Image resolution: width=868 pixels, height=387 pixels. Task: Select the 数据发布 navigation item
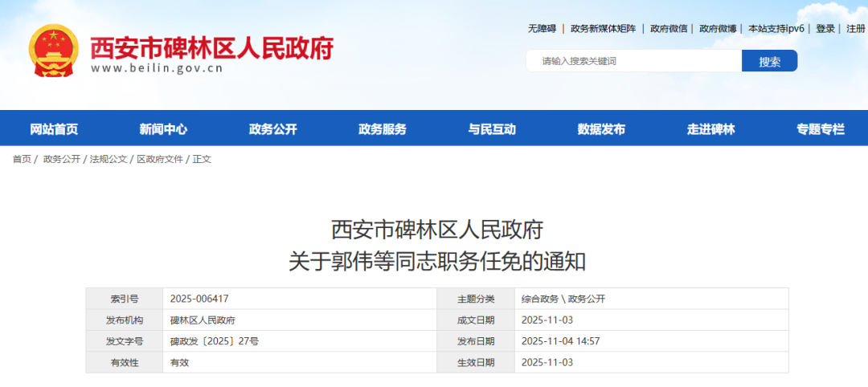(x=601, y=128)
